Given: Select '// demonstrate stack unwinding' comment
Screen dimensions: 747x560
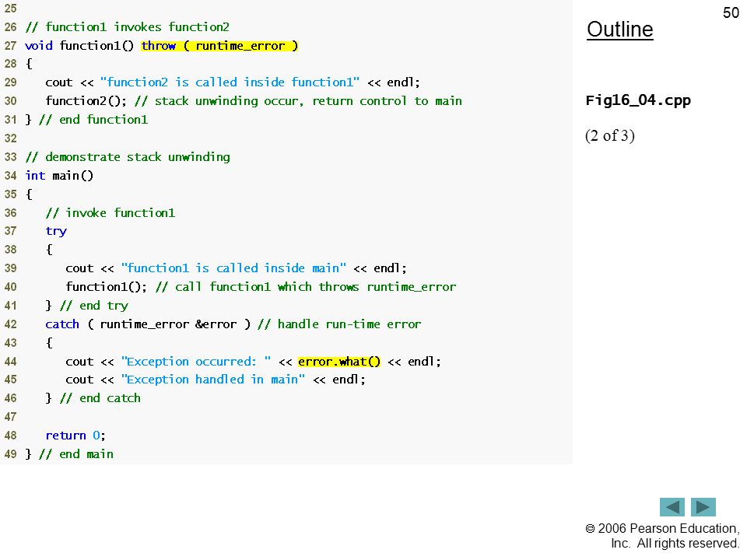Looking at the screenshot, I should (x=128, y=157).
